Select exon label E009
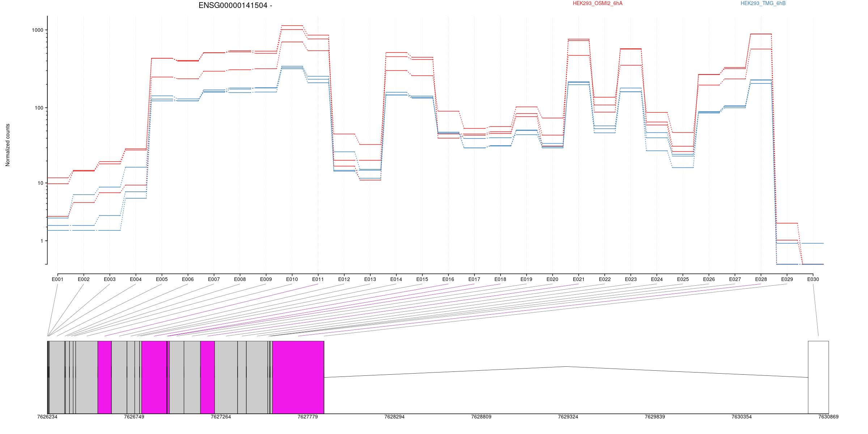This screenshot has width=868, height=434. pyautogui.click(x=266, y=279)
